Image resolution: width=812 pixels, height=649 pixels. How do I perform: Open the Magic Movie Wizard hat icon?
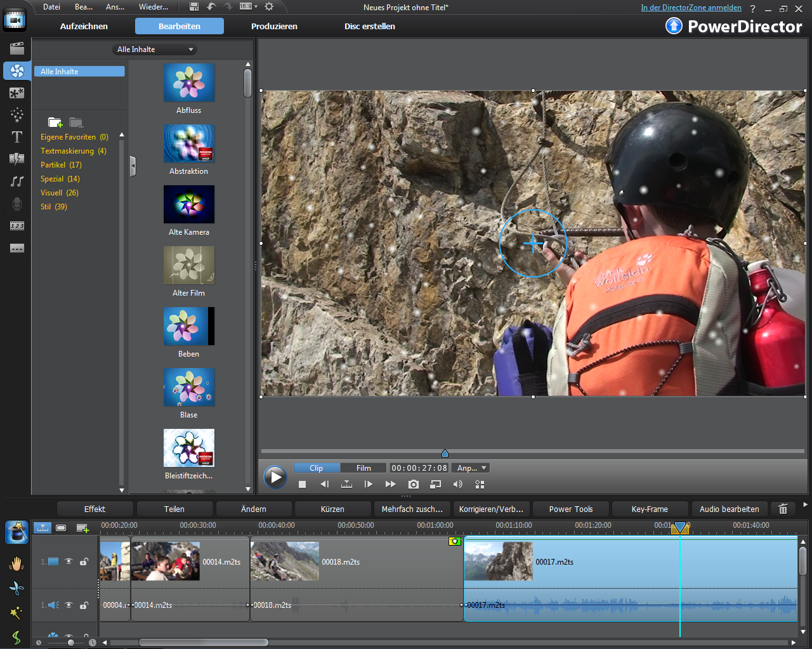click(x=16, y=532)
